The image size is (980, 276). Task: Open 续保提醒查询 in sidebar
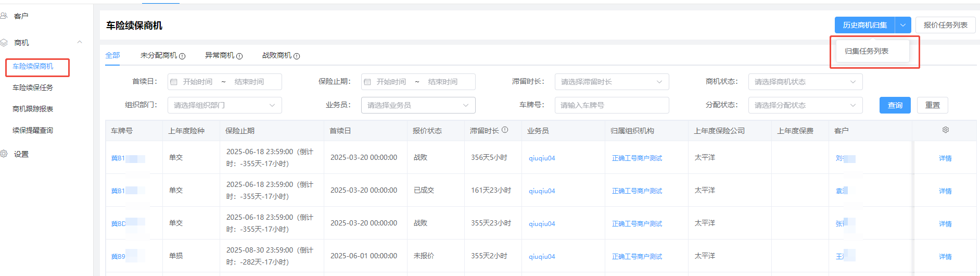[33, 130]
